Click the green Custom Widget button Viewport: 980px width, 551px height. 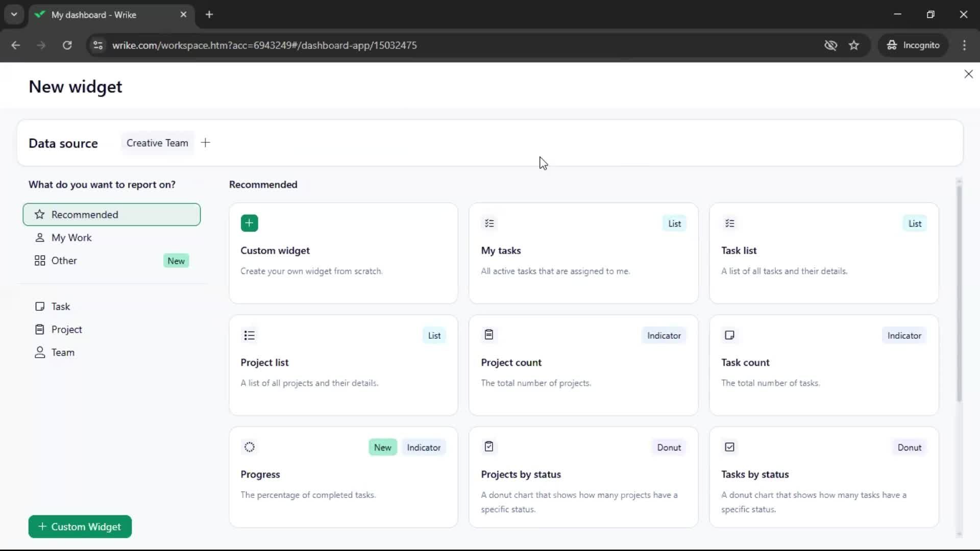pyautogui.click(x=80, y=527)
